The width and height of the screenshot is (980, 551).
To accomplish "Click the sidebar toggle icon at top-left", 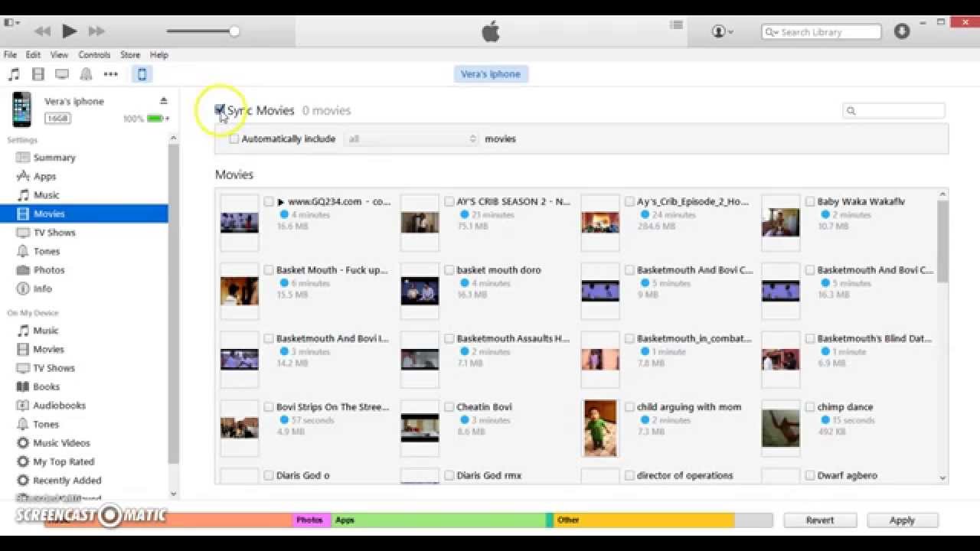I will point(10,23).
